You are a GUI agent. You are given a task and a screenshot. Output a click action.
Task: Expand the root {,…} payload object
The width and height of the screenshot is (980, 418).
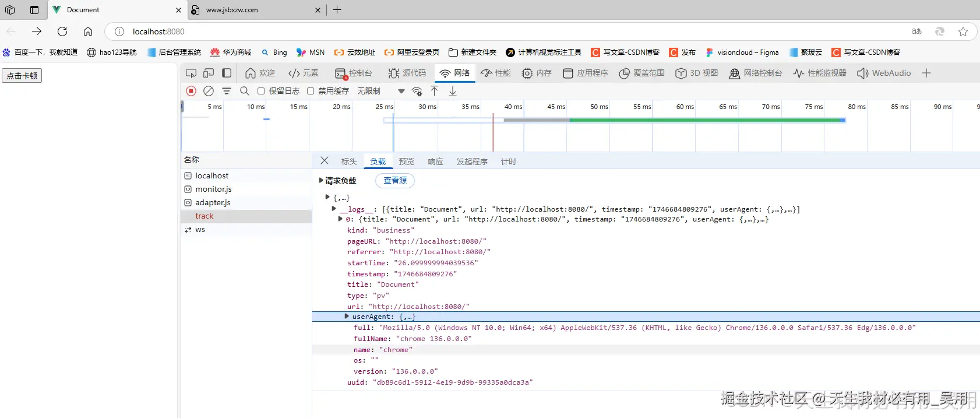[327, 197]
